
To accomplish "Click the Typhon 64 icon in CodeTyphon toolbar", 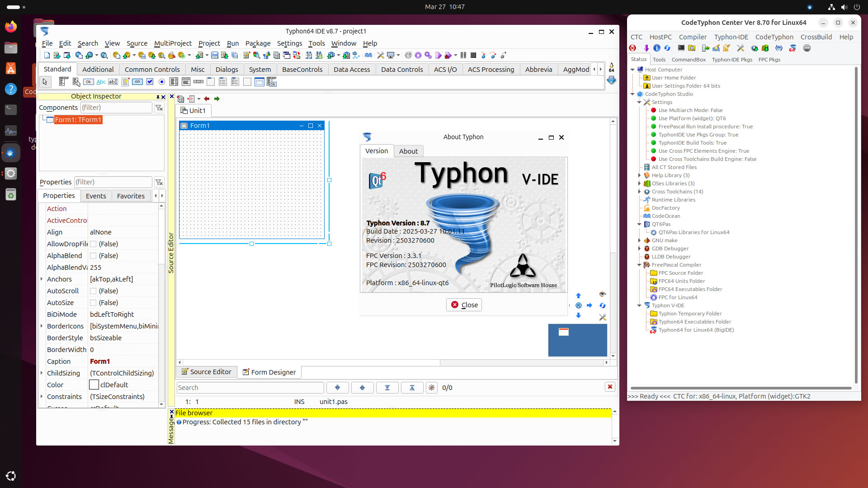I will (x=793, y=48).
